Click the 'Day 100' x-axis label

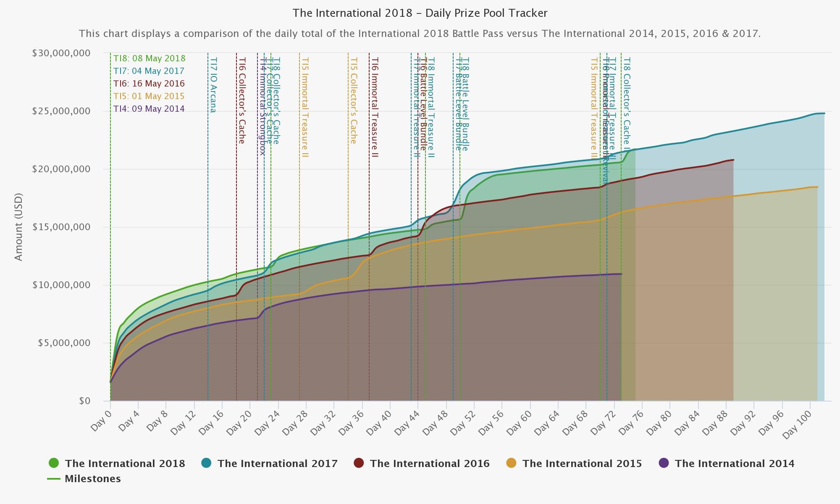point(797,425)
